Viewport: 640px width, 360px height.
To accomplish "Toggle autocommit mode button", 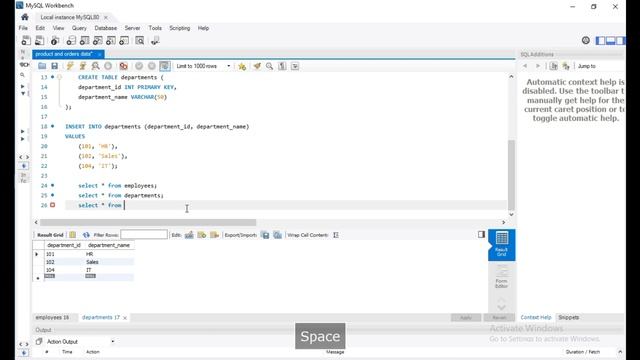I will (x=165, y=66).
